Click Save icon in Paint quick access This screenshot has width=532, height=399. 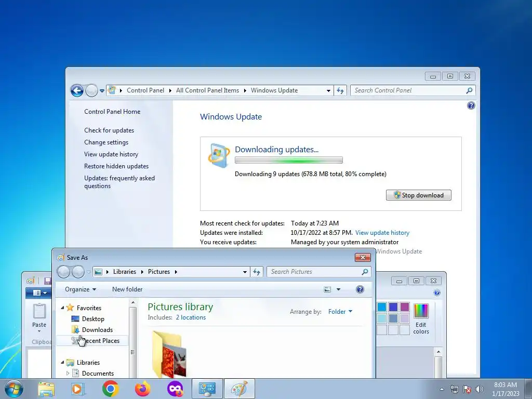47,281
